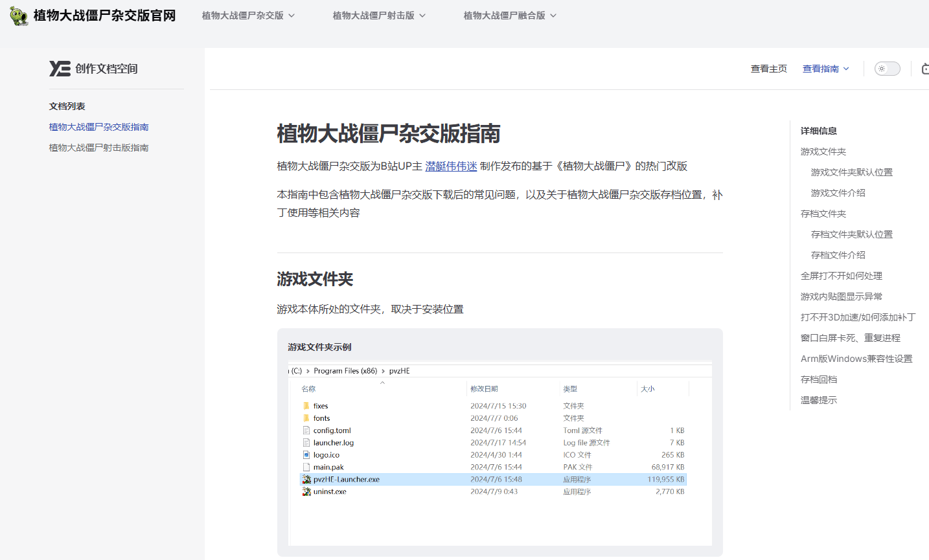
Task: Open the bilibili icon at top right
Action: 924,69
